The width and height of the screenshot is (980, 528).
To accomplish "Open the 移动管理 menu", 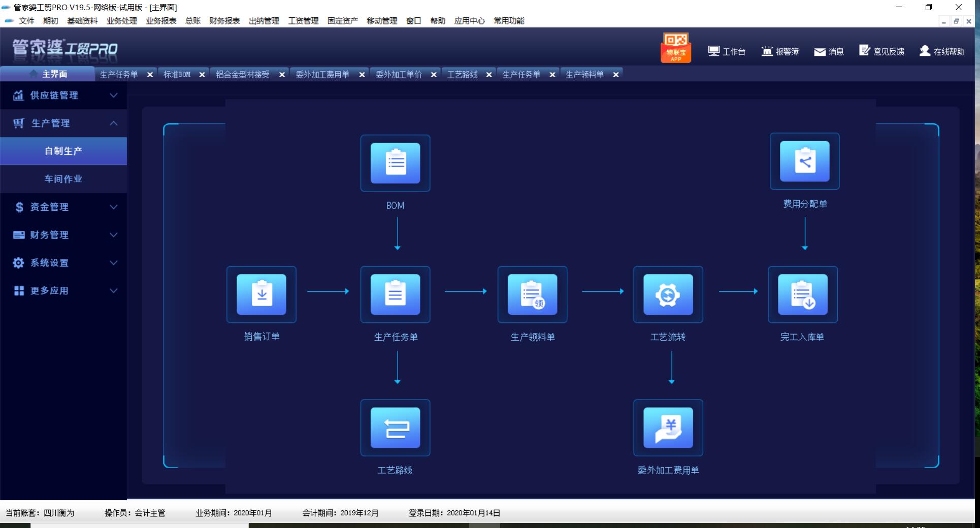I will click(x=382, y=21).
